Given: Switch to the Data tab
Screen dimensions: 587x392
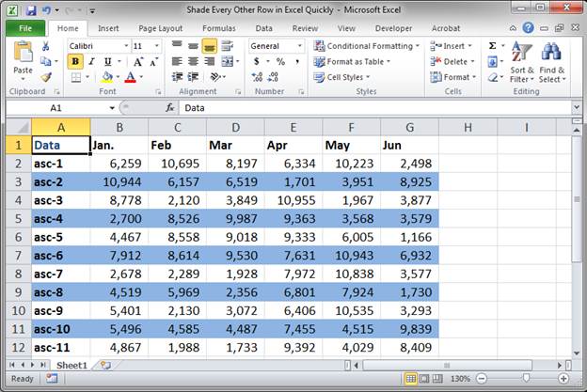Looking at the screenshot, I should pyautogui.click(x=264, y=28).
